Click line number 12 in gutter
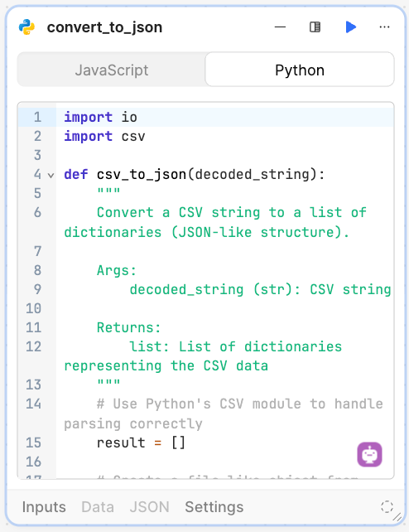Screen dimensions: 409x532 pos(34,346)
